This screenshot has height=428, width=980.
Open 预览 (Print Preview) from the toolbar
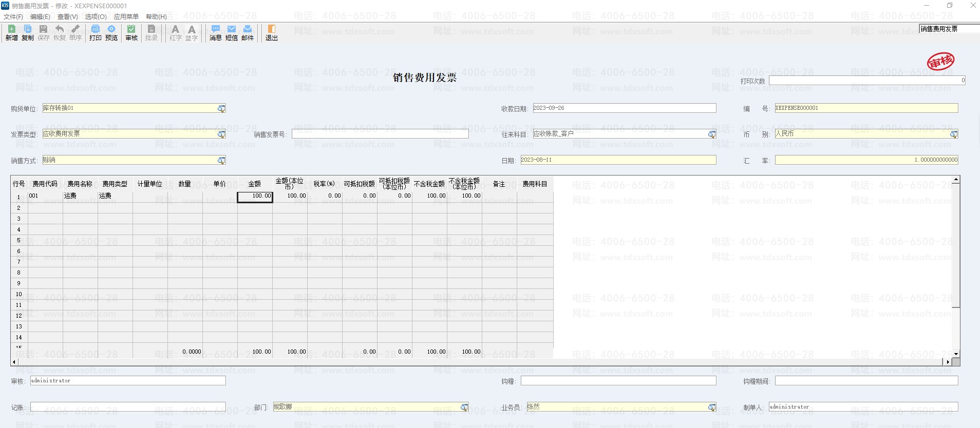click(x=111, y=32)
